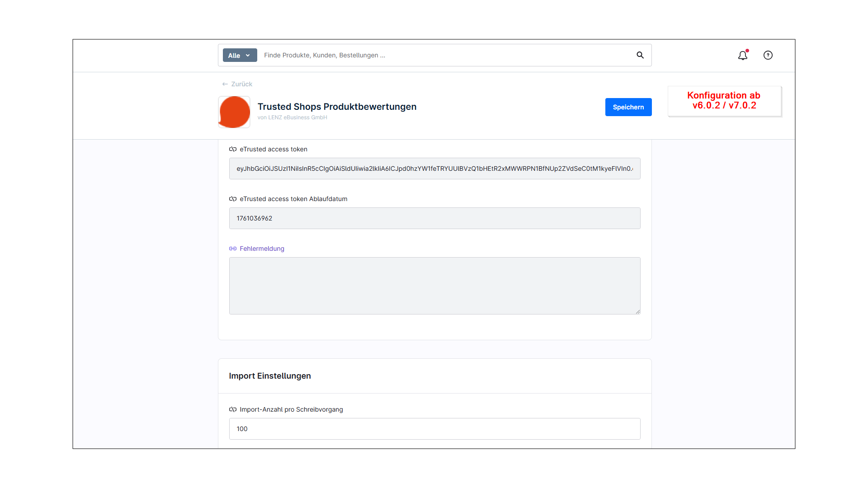Viewport: 868px width, 488px height.
Task: Toggle inheritance icon beside 'Import-Anzahl pro Schreibvorgang'
Action: click(x=233, y=409)
